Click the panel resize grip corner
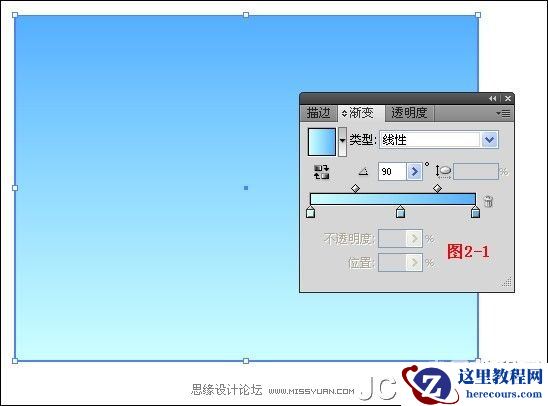 coord(507,282)
